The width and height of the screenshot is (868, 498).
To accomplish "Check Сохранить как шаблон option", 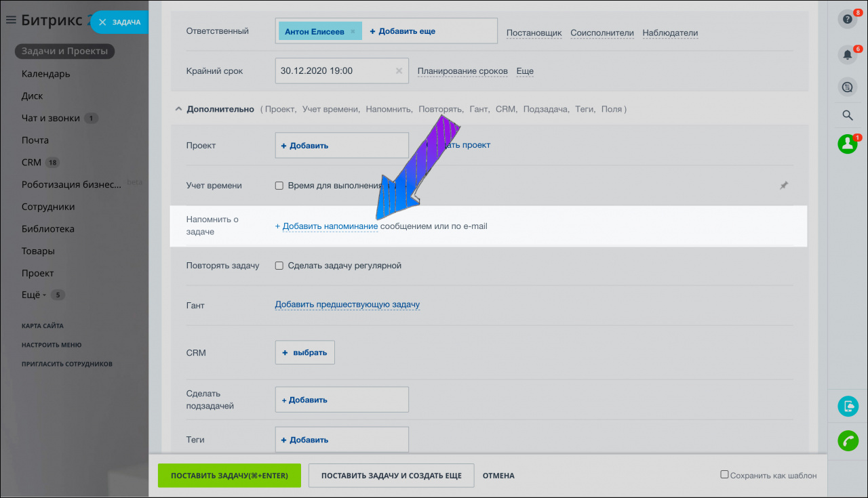I will (x=724, y=475).
